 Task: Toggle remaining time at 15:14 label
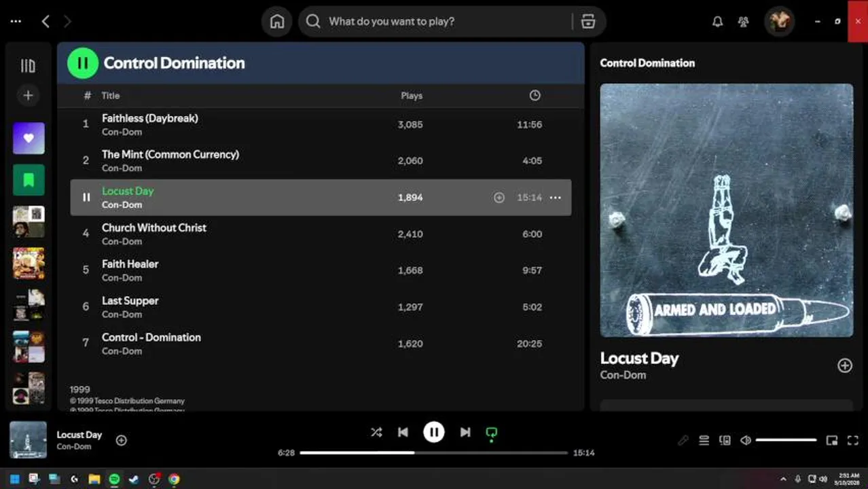[583, 452]
